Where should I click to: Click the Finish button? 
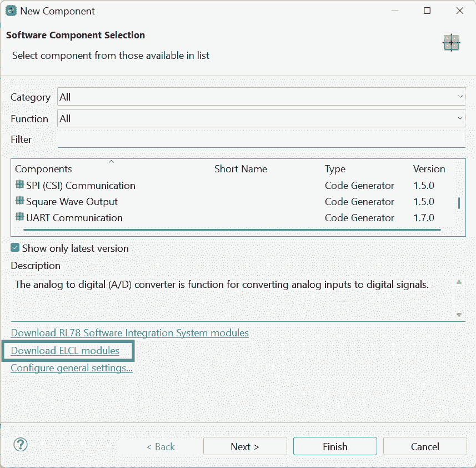click(x=335, y=446)
